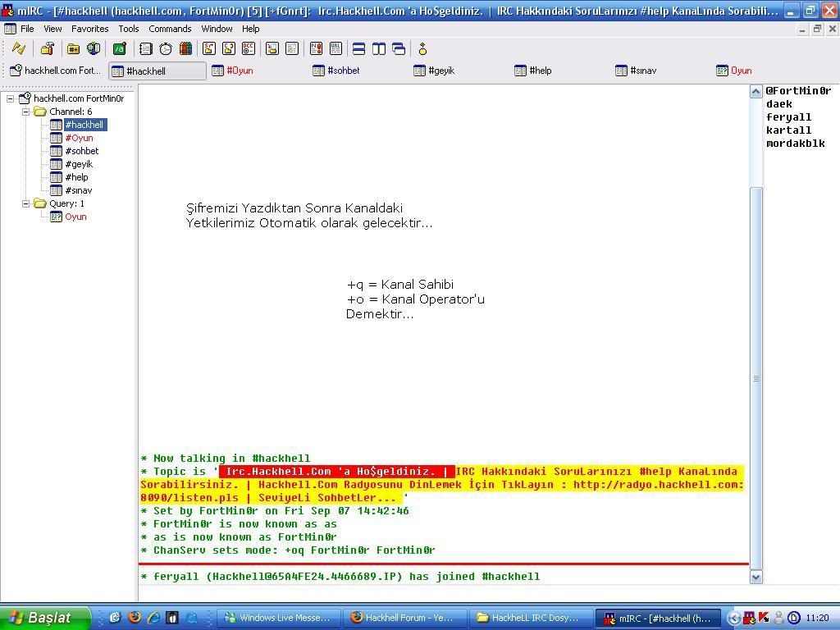Click the Connect/Disconnect lightning toolbar icon
The image size is (840, 630).
19,49
